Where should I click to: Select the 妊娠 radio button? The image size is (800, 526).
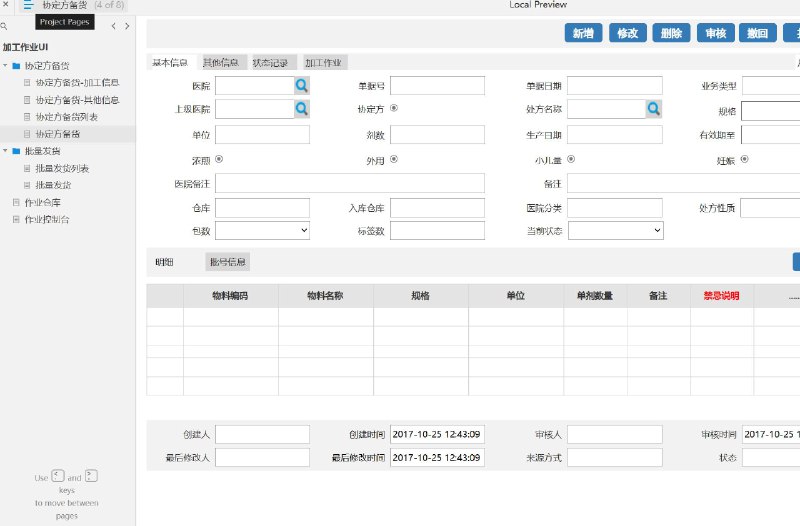coord(744,159)
